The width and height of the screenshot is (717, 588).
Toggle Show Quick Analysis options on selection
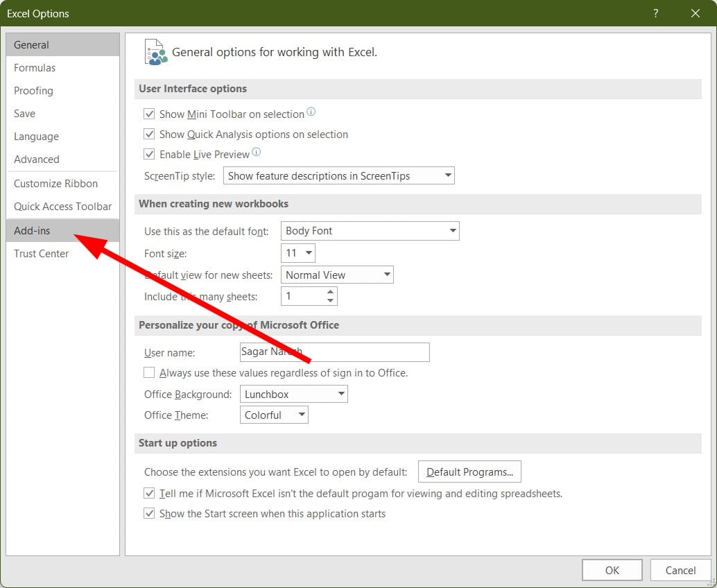click(x=149, y=134)
